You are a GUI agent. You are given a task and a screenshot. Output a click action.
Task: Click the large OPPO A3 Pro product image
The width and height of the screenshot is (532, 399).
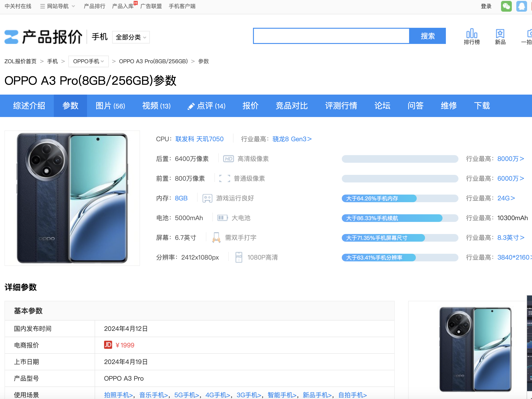click(72, 198)
